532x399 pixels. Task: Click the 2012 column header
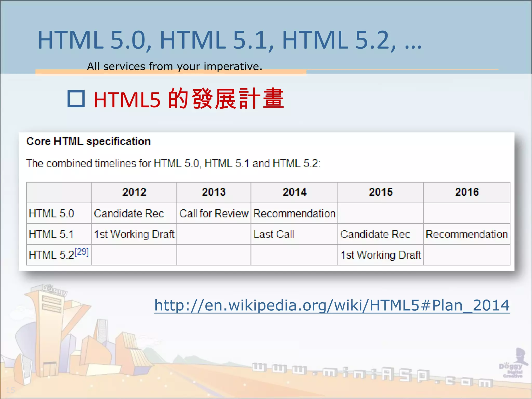pos(134,192)
